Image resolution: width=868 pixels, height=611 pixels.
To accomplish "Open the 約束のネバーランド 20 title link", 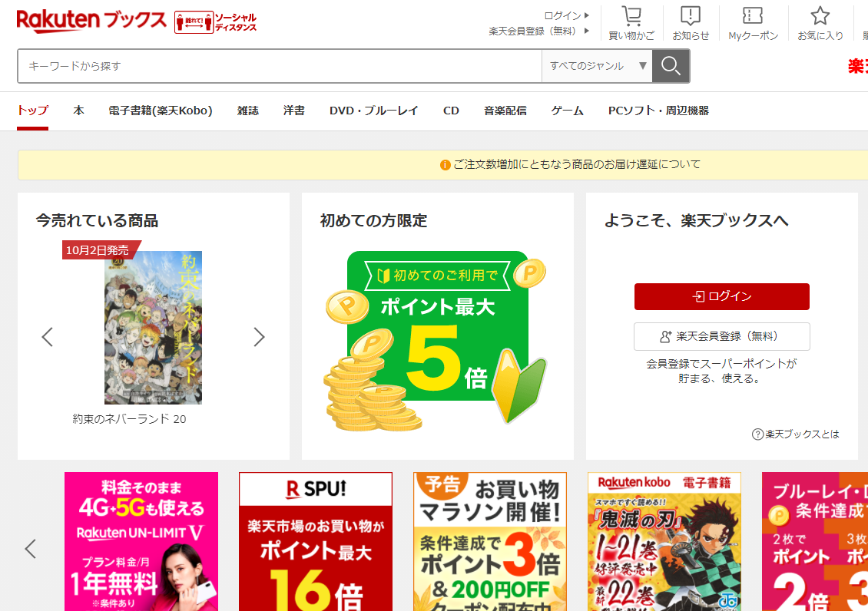I will pos(129,419).
